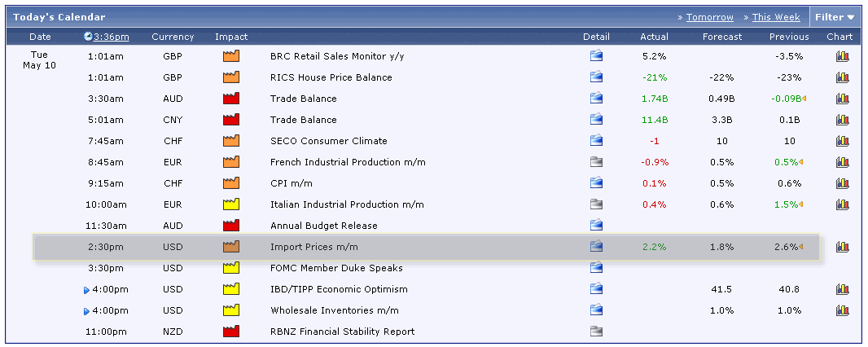The width and height of the screenshot is (868, 347).
Task: Expand the Filter dropdown
Action: pos(835,17)
